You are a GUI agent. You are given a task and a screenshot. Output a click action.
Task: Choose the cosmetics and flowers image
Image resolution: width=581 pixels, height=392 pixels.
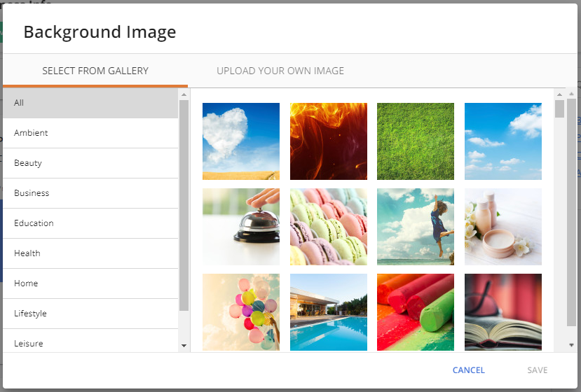tap(503, 227)
